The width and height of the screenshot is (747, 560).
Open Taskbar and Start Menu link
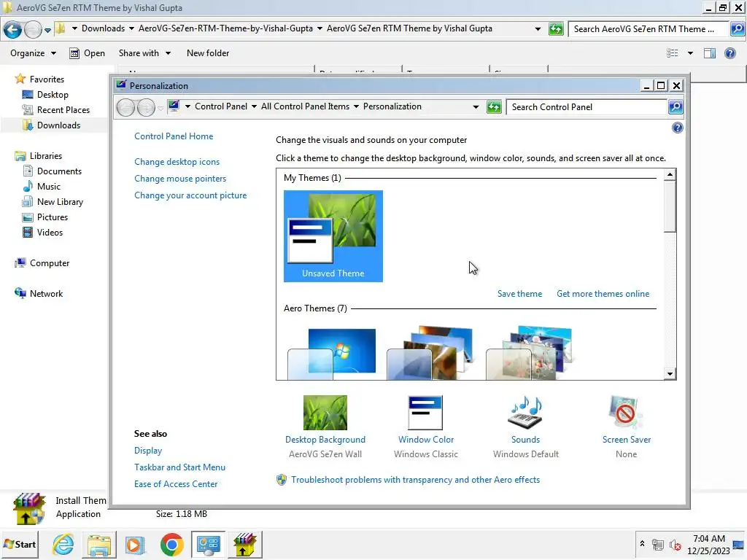pos(179,467)
